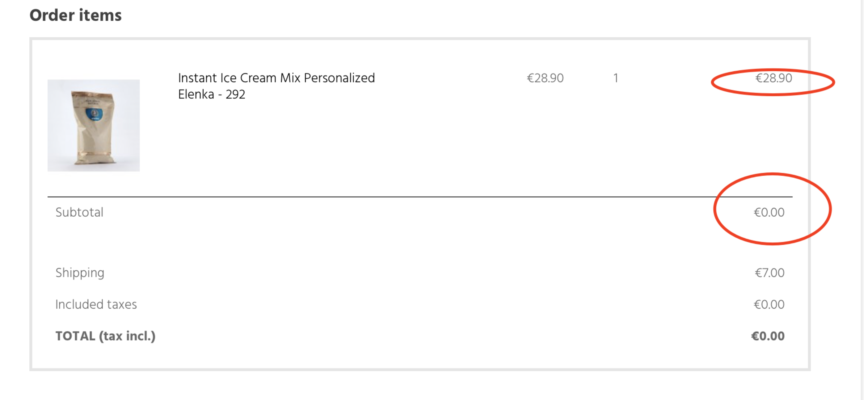Select the Subtotal label
This screenshot has height=400, width=868.
pyautogui.click(x=79, y=212)
